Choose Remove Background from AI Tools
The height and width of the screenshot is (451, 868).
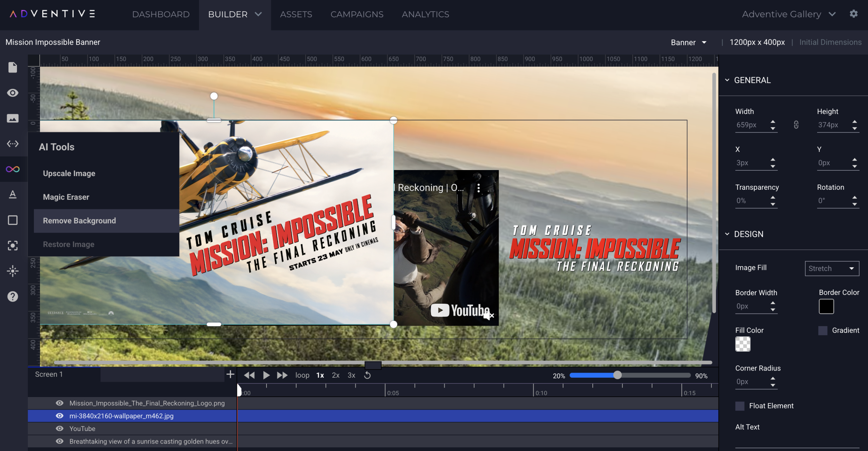pos(106,221)
